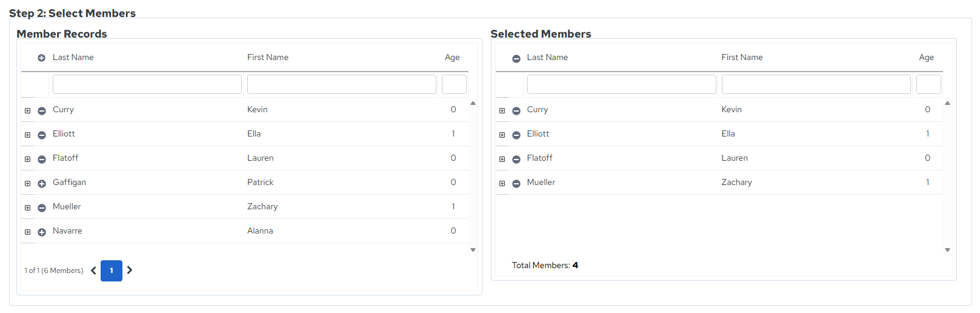Screen dimensions: 980x313
Task: Select 'Patrick' first name cell
Action: pos(260,182)
